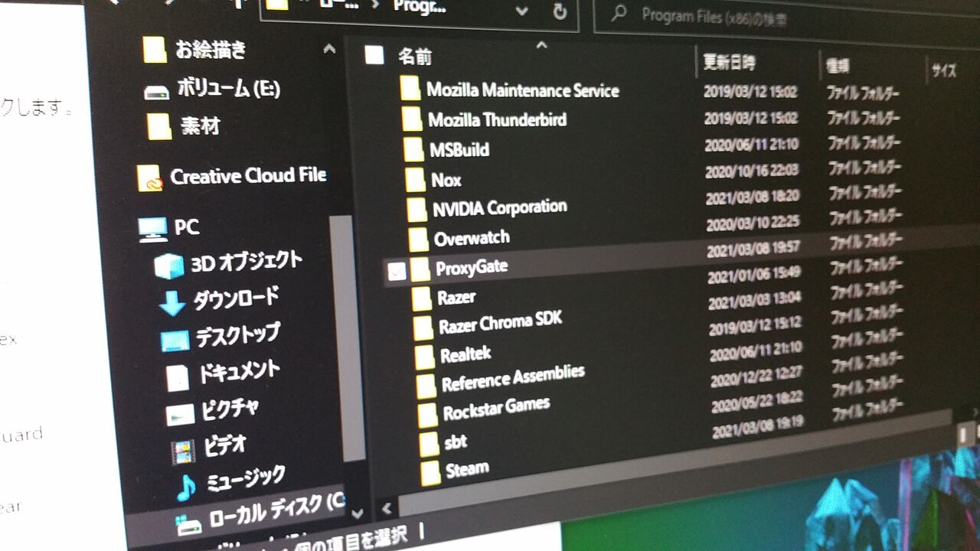Open the デスクトップ icon in sidebar

click(x=175, y=340)
